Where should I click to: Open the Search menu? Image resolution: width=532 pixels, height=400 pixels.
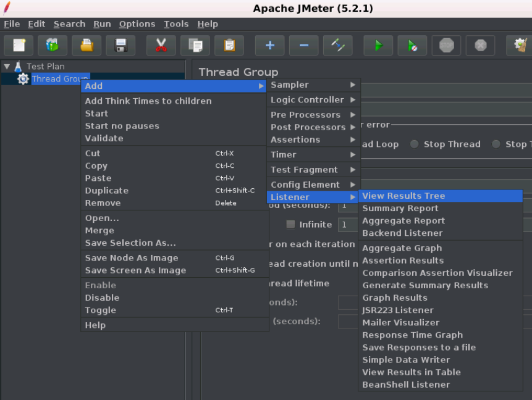[70, 24]
